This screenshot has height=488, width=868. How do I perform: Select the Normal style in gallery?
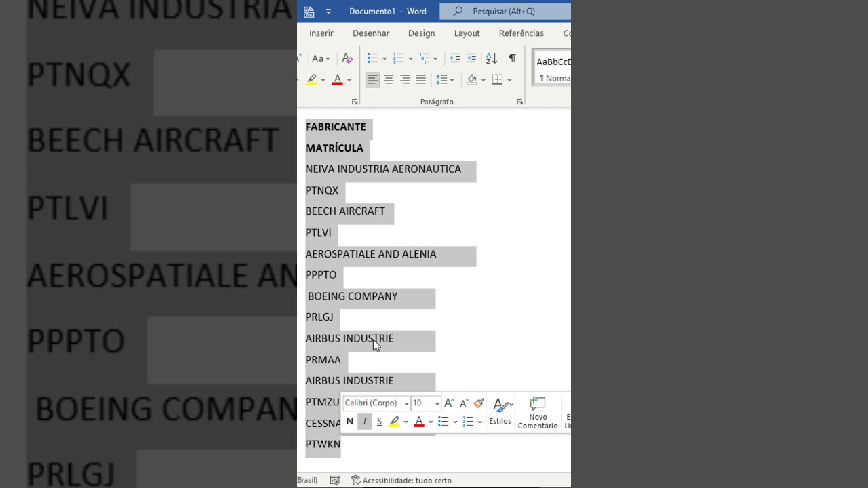(x=553, y=68)
